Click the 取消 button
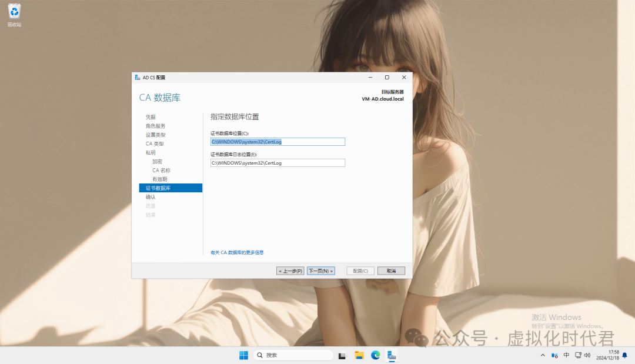This screenshot has width=635, height=364. click(391, 271)
